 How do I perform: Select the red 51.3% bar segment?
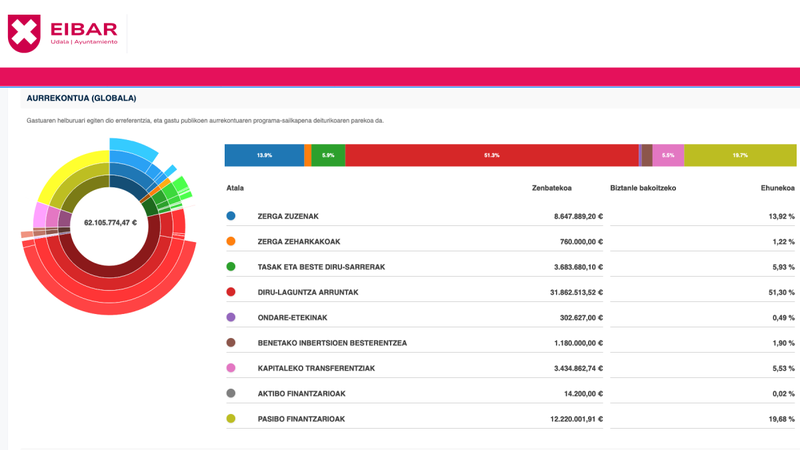click(x=491, y=155)
